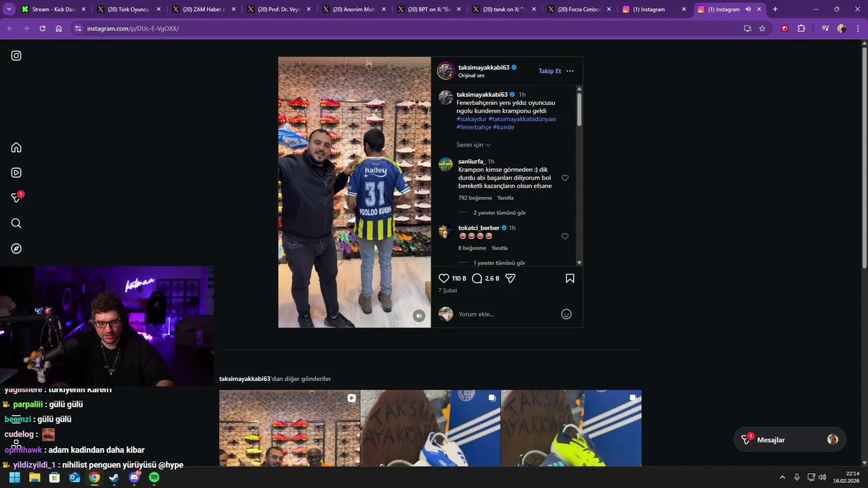Switch to first '(1) Instagram' tab
868x488 pixels.
pos(654,9)
